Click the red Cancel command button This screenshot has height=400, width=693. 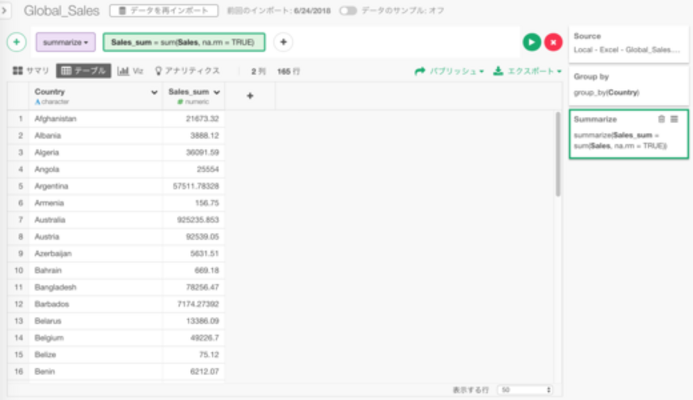[x=552, y=42]
